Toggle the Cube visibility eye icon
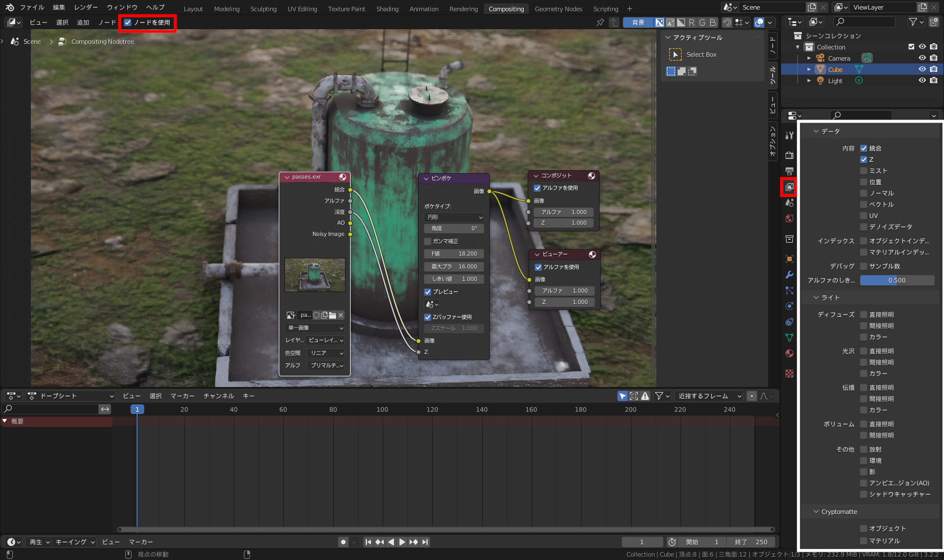The width and height of the screenshot is (944, 560). coord(922,69)
